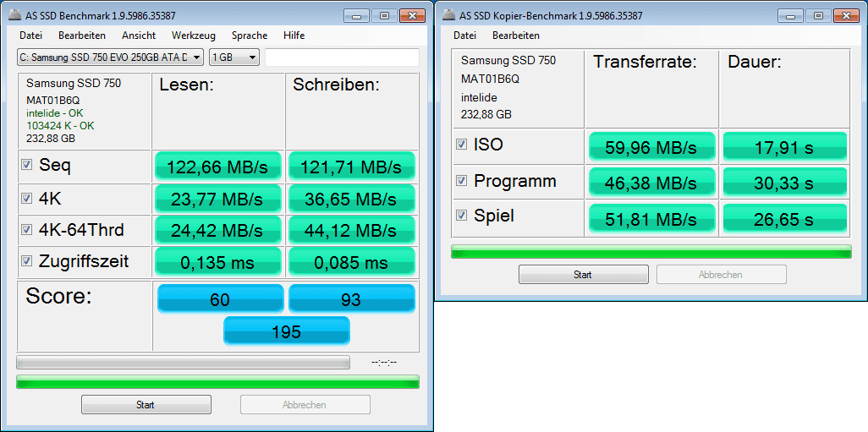Toggle the Zugriffszeit checkbox

pos(25,260)
